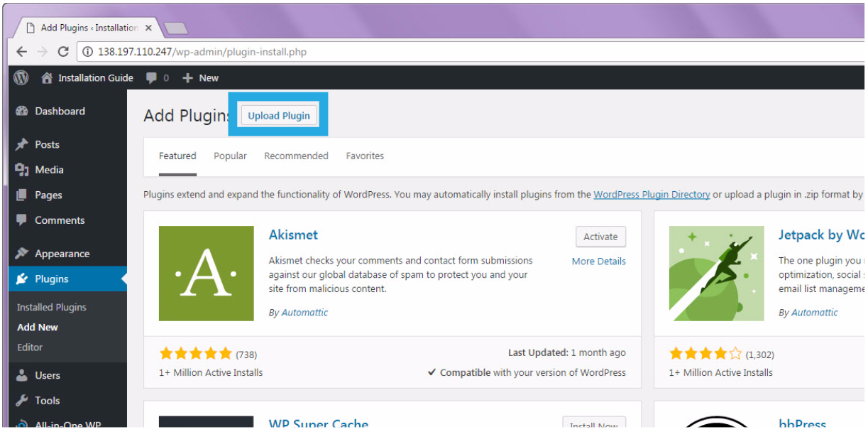Open Posts in the sidebar
The height and width of the screenshot is (432, 868).
click(x=47, y=144)
